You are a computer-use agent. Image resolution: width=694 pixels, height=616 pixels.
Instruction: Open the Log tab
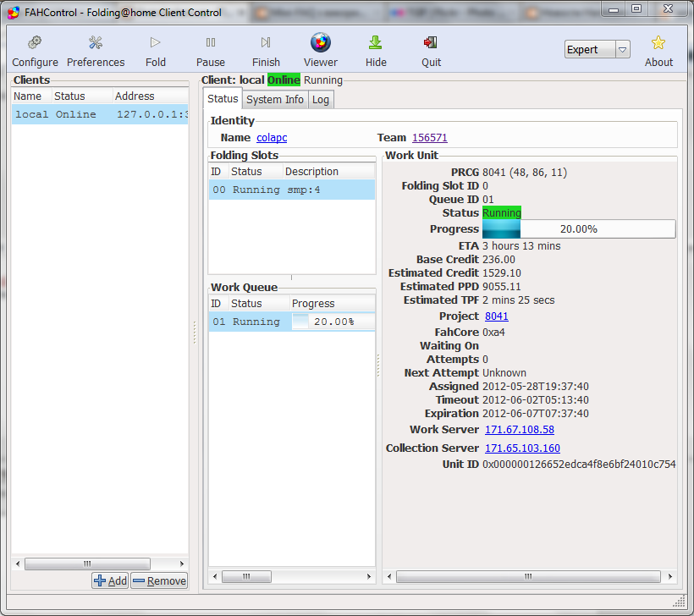point(321,100)
